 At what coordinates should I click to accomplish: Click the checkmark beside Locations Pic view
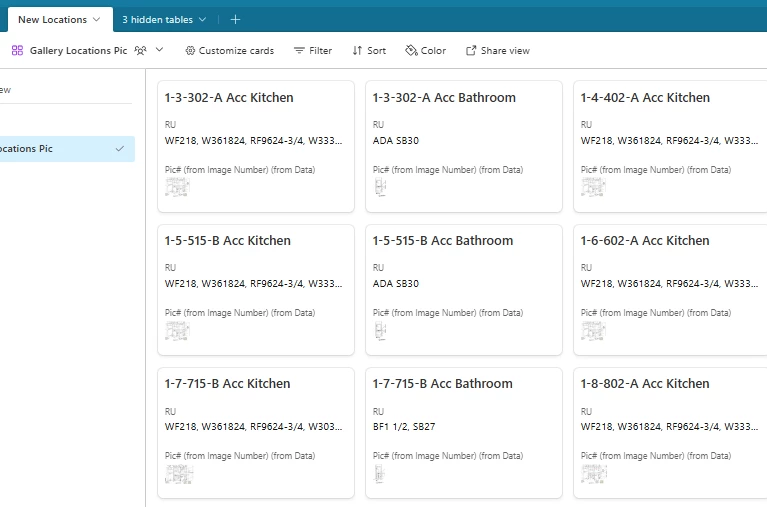(120, 149)
